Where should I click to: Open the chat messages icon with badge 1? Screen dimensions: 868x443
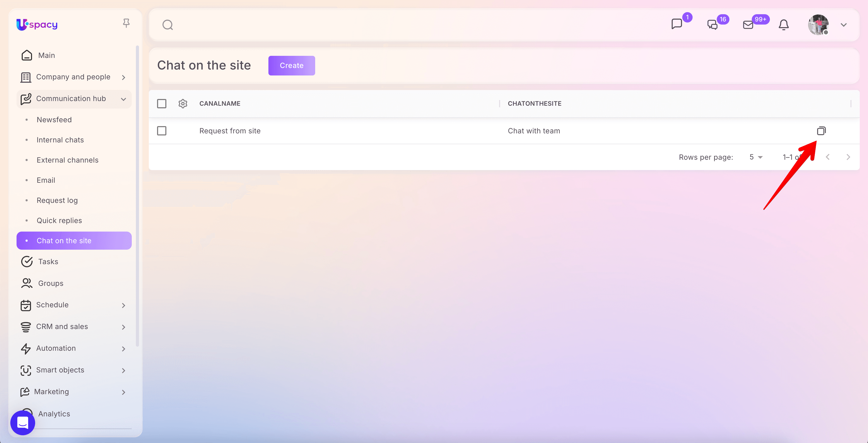tap(677, 24)
